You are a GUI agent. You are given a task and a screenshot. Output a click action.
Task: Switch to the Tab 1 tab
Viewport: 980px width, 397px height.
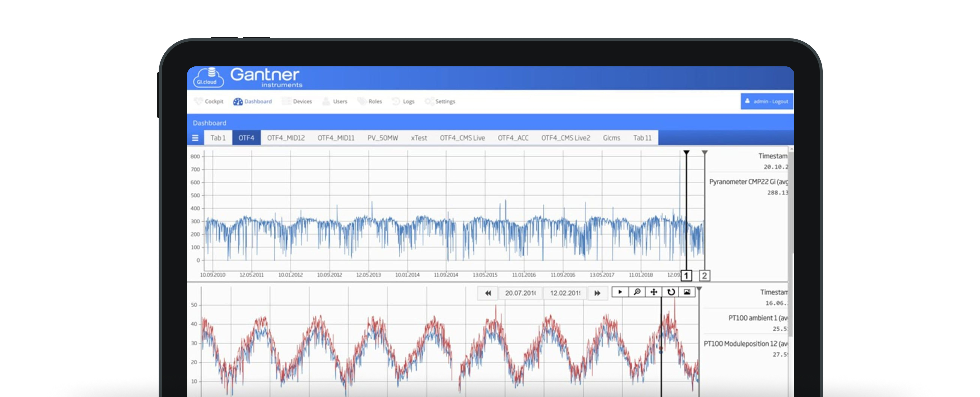[x=218, y=138]
